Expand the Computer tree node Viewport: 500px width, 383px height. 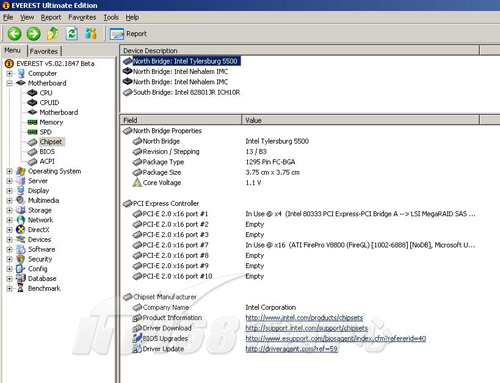(9, 73)
